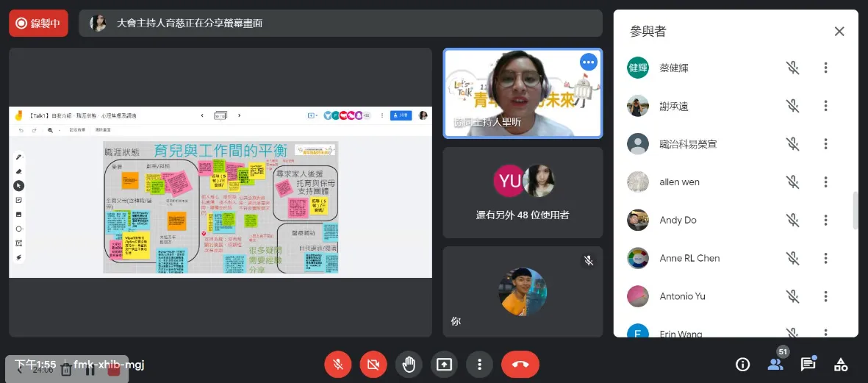The height and width of the screenshot is (383, 868).
Task: Mute participant Anne RL Chen
Action: pyautogui.click(x=792, y=258)
